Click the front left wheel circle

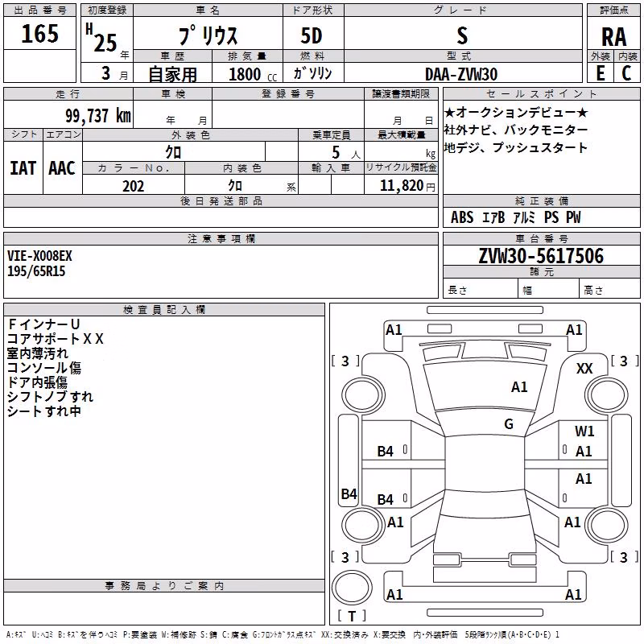point(364,395)
